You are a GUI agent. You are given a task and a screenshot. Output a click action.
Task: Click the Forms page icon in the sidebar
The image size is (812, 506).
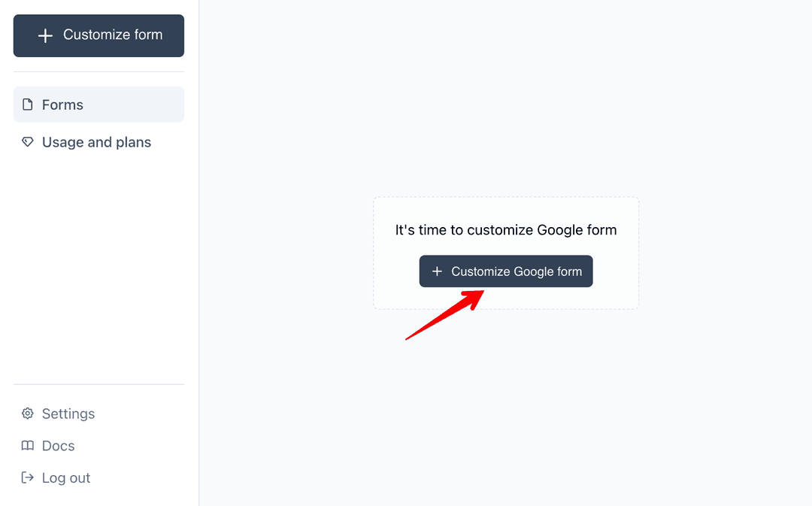click(28, 104)
